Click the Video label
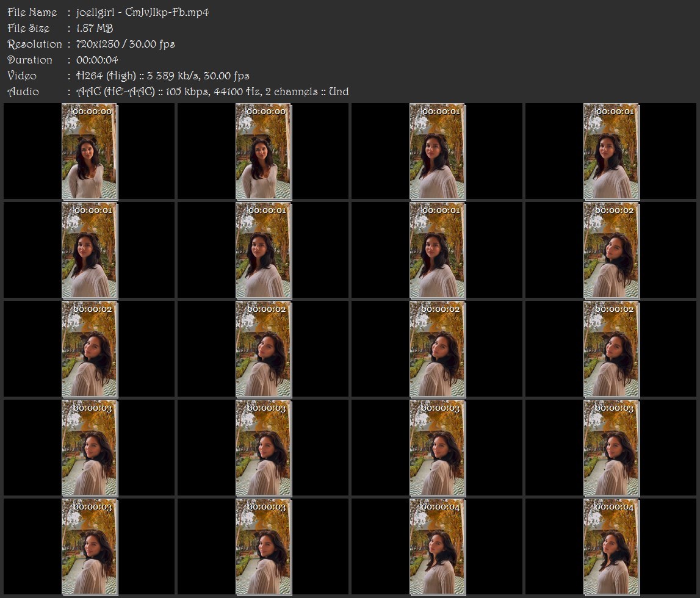Screen dimensions: 700x598 point(22,76)
